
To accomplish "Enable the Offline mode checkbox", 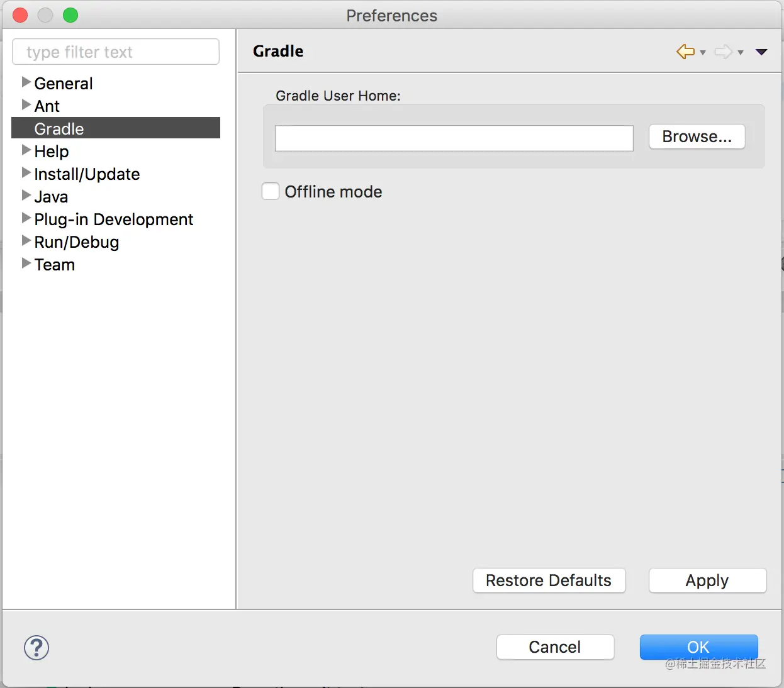I will pyautogui.click(x=271, y=192).
